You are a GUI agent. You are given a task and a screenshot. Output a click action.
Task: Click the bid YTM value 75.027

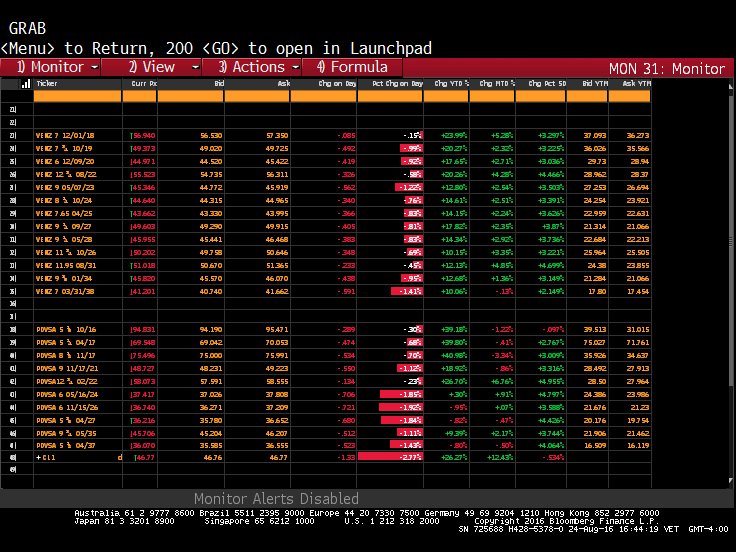pos(595,343)
